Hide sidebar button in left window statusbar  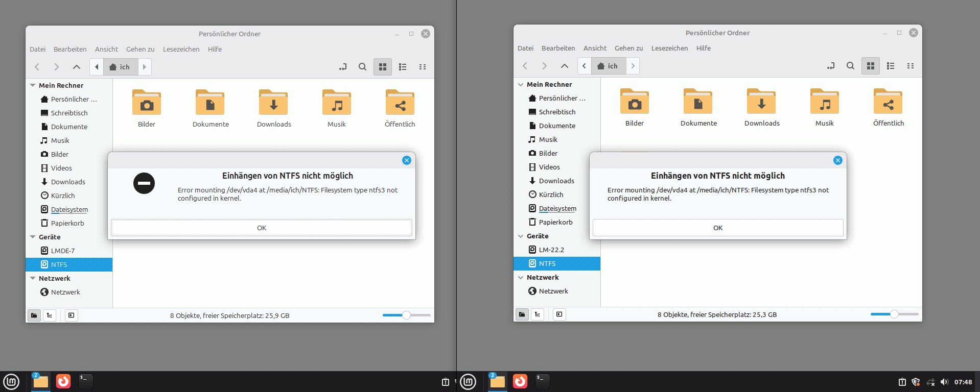[x=71, y=315]
